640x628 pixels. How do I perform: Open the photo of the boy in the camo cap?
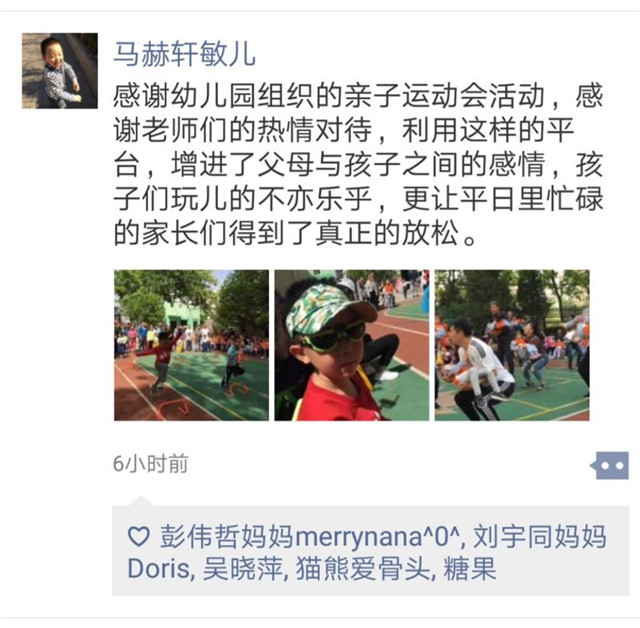click(352, 345)
